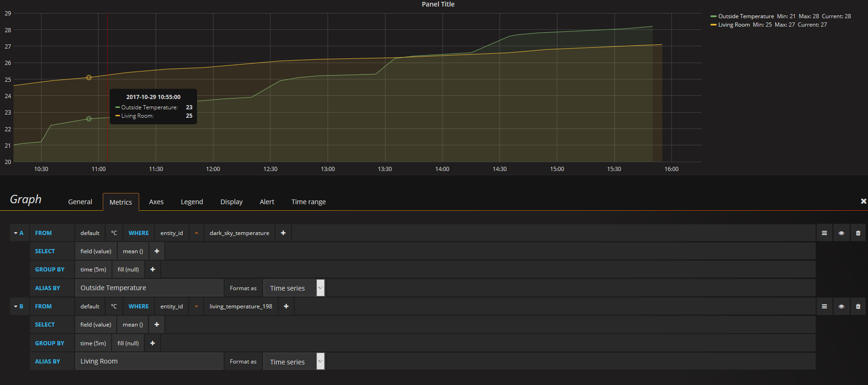Image resolution: width=868 pixels, height=385 pixels.
Task: Edit mean () function in query A
Action: [x=133, y=251]
